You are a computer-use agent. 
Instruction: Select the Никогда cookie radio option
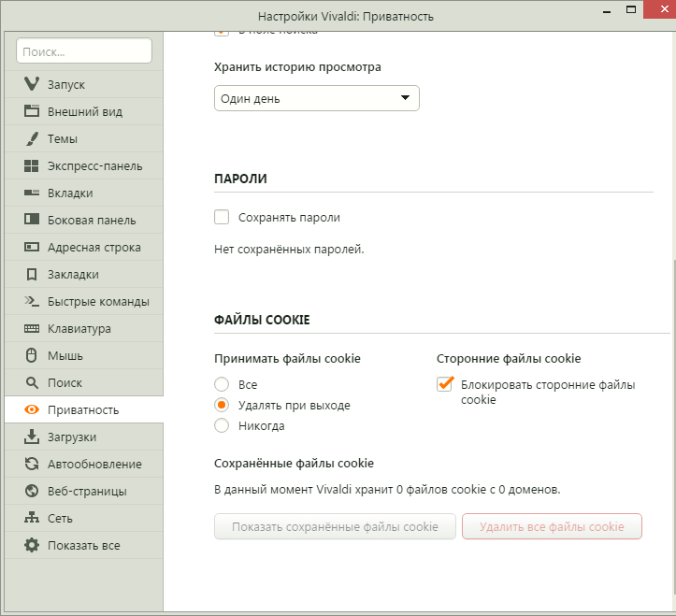pos(222,426)
